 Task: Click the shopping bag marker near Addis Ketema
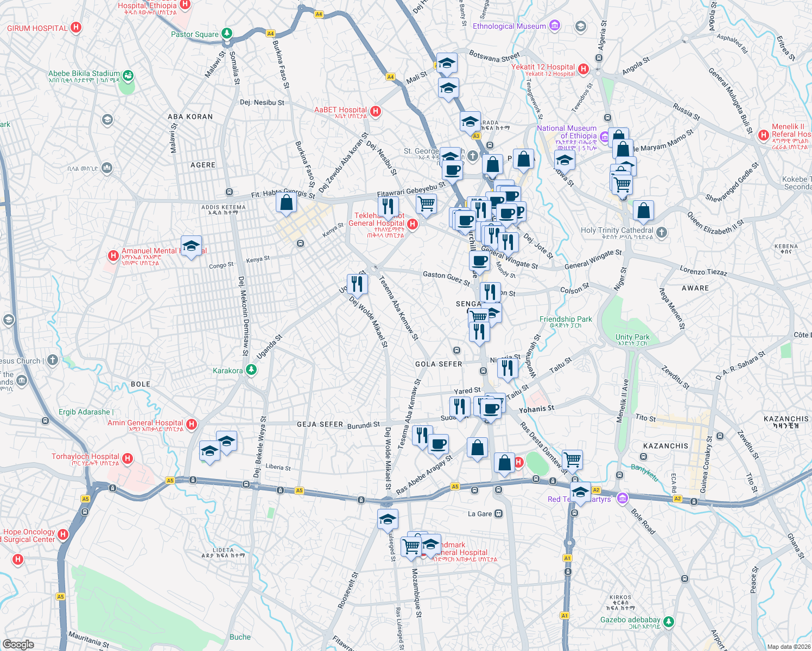(286, 203)
